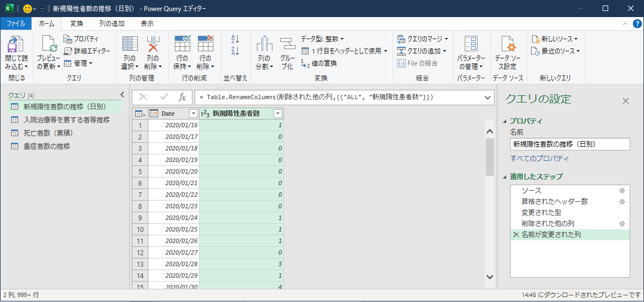
Task: Click the Refresh Preview (プレビューの更新) icon
Action: pos(48,44)
